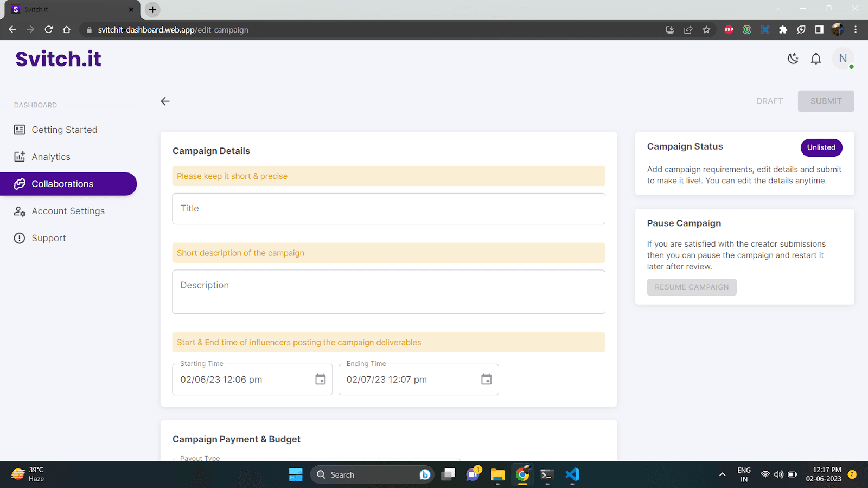Click the 'Campaign Payment & Budget' heading
Screen dimensions: 868x488
(x=237, y=439)
